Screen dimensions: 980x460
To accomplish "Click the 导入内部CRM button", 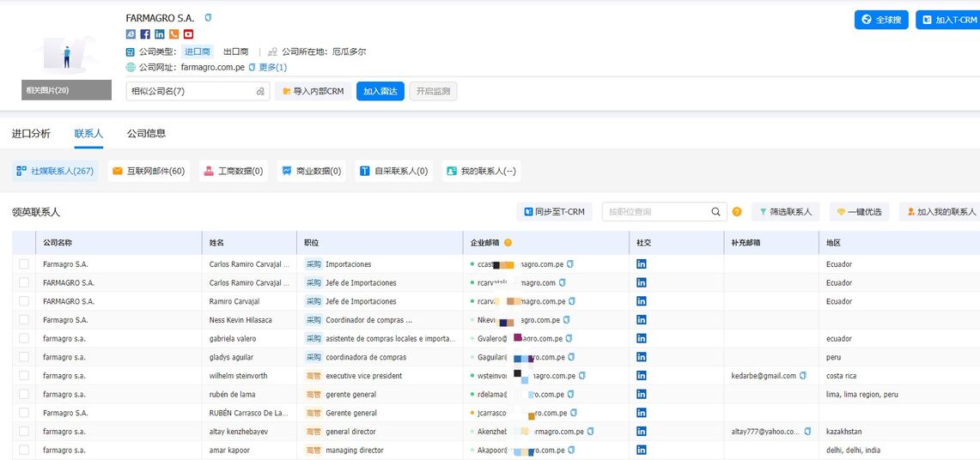I will click(313, 91).
